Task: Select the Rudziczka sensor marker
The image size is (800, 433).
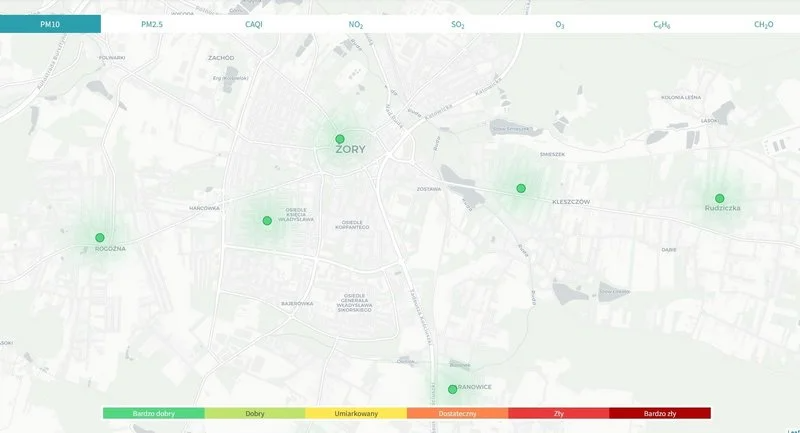Action: 719,198
